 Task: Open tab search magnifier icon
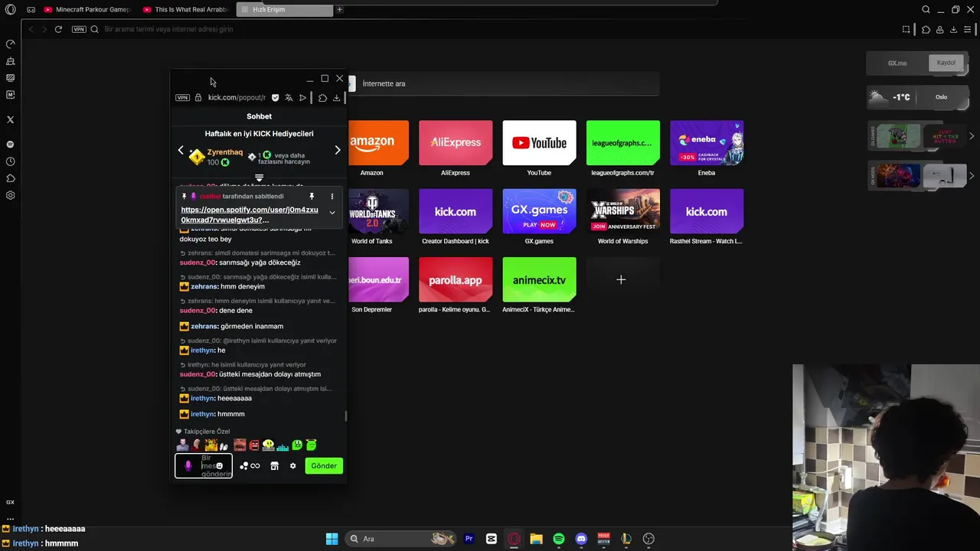click(x=926, y=10)
